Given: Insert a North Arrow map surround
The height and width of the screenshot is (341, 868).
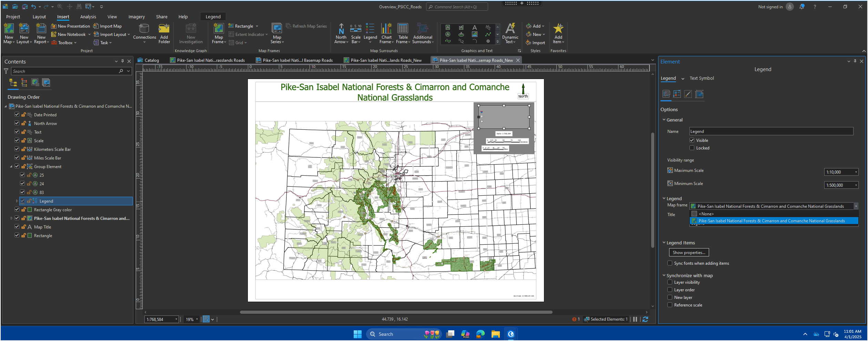Looking at the screenshot, I should pos(341,33).
